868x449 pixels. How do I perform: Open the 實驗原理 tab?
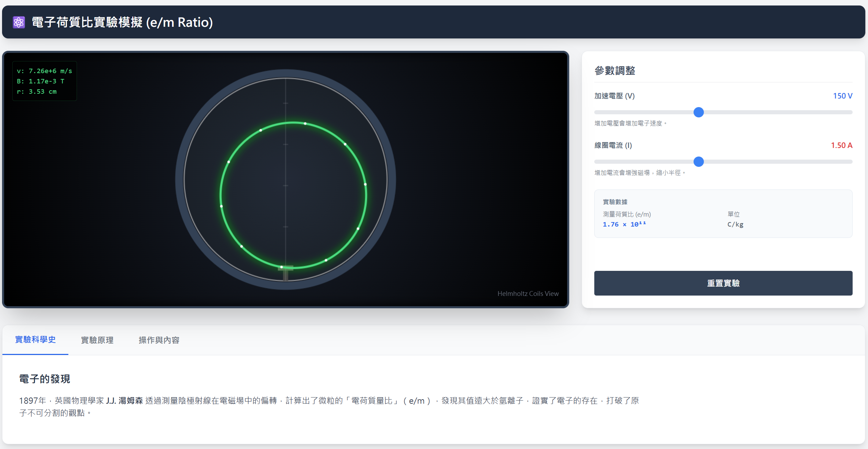(97, 340)
